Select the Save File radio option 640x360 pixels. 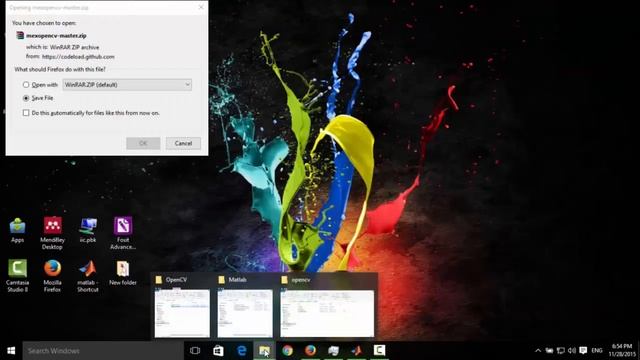(26, 98)
